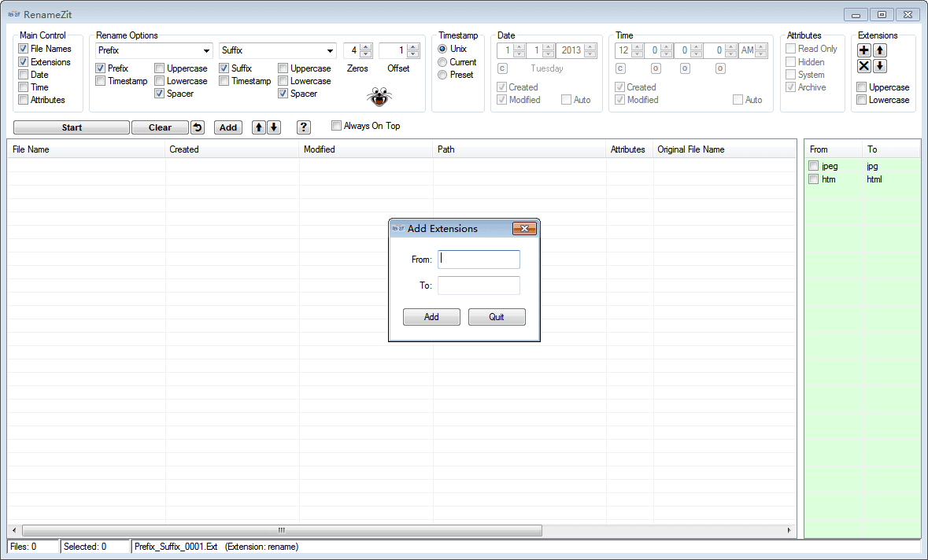Viewport: 928px width, 560px height.
Task: Click the To input field in dialog
Action: 479,286
